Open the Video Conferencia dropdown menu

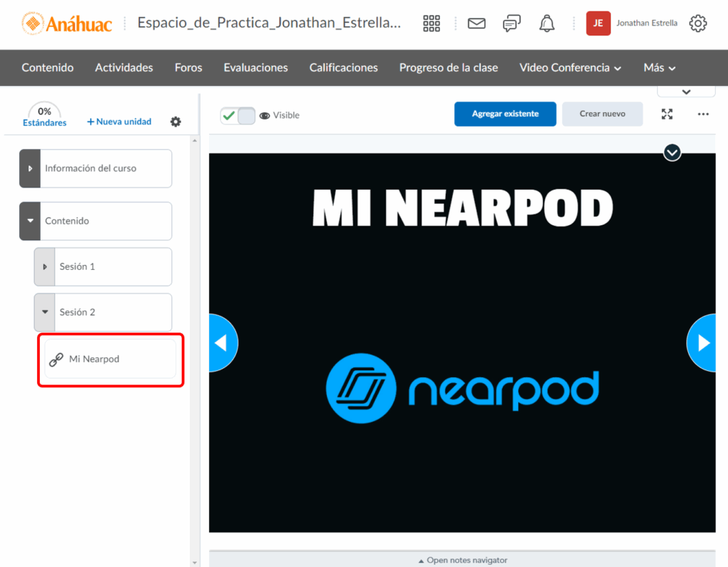(x=570, y=67)
